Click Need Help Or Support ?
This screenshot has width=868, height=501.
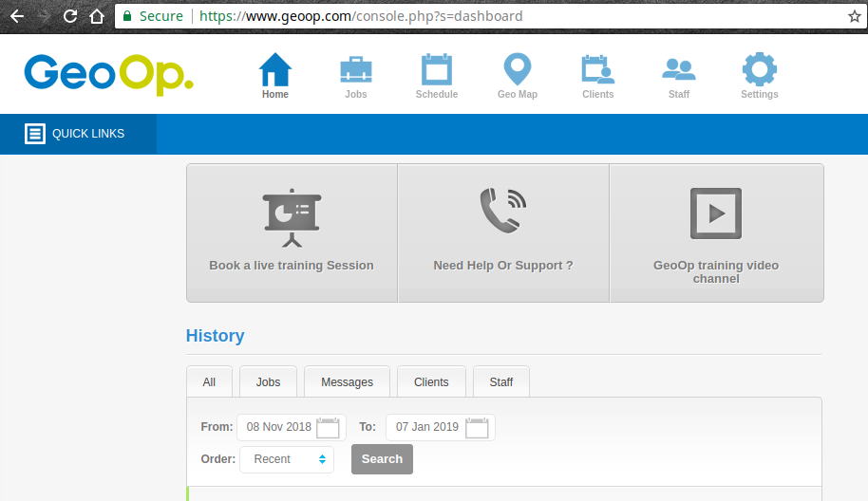click(503, 266)
